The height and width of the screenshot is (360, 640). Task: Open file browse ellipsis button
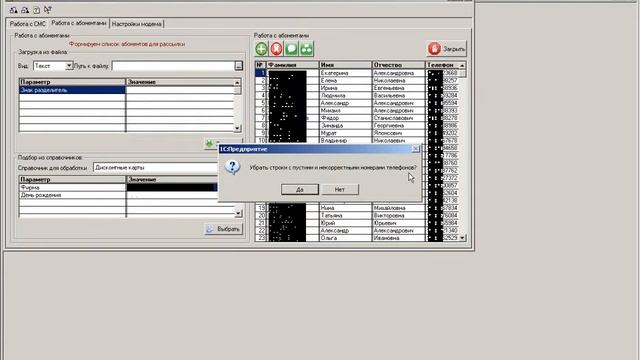pos(239,66)
